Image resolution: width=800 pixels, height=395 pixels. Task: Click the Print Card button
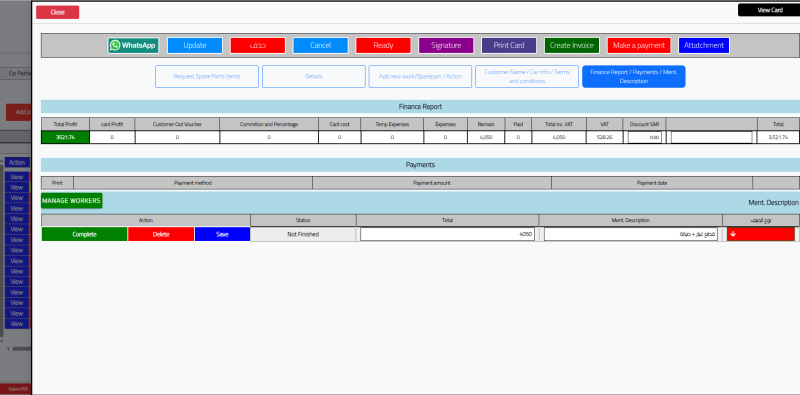click(x=509, y=45)
